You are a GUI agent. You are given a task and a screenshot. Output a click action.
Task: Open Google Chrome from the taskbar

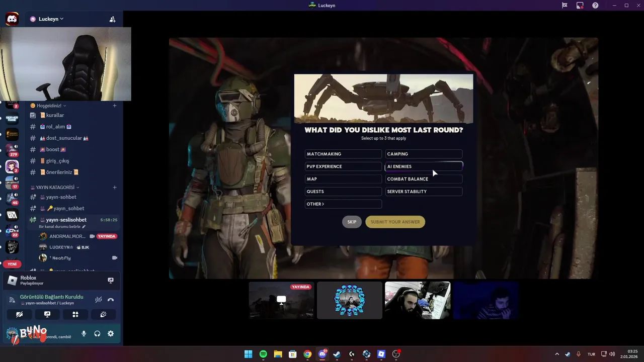307,354
